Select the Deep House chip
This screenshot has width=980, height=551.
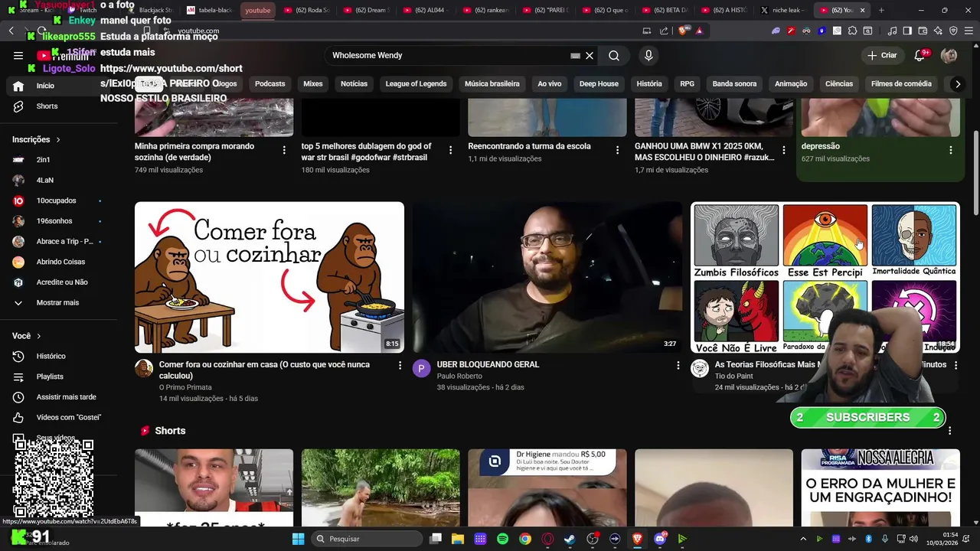599,84
